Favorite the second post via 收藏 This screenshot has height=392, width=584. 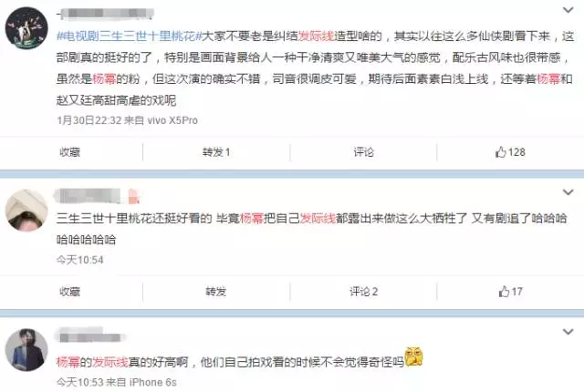point(70,292)
